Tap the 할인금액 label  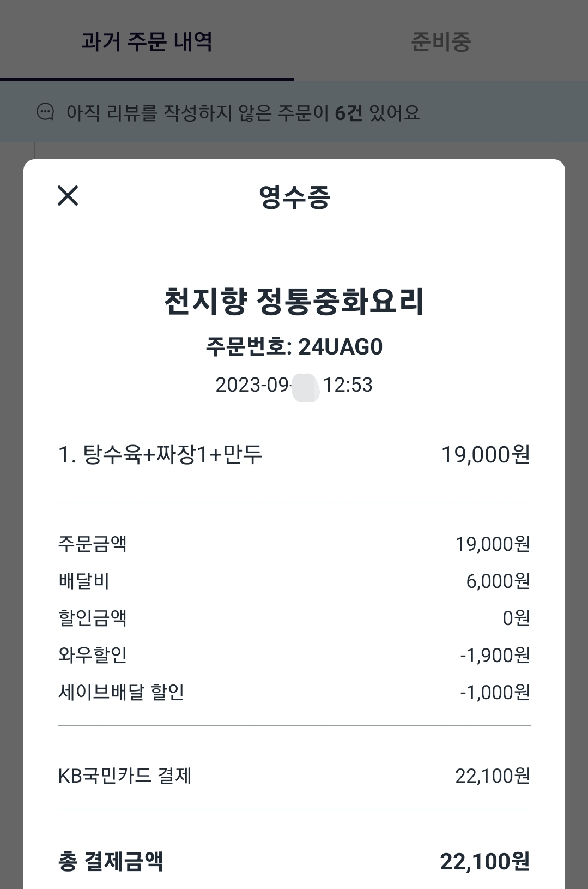(93, 618)
